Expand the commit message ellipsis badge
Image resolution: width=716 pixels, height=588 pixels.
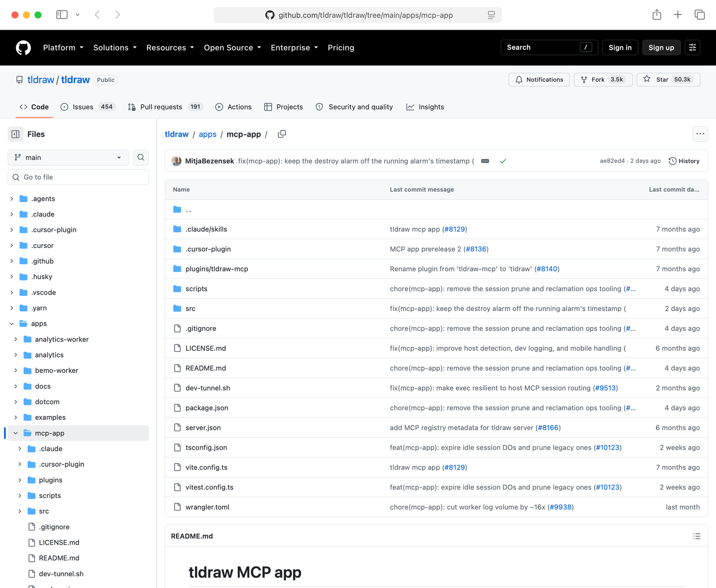pyautogui.click(x=485, y=161)
